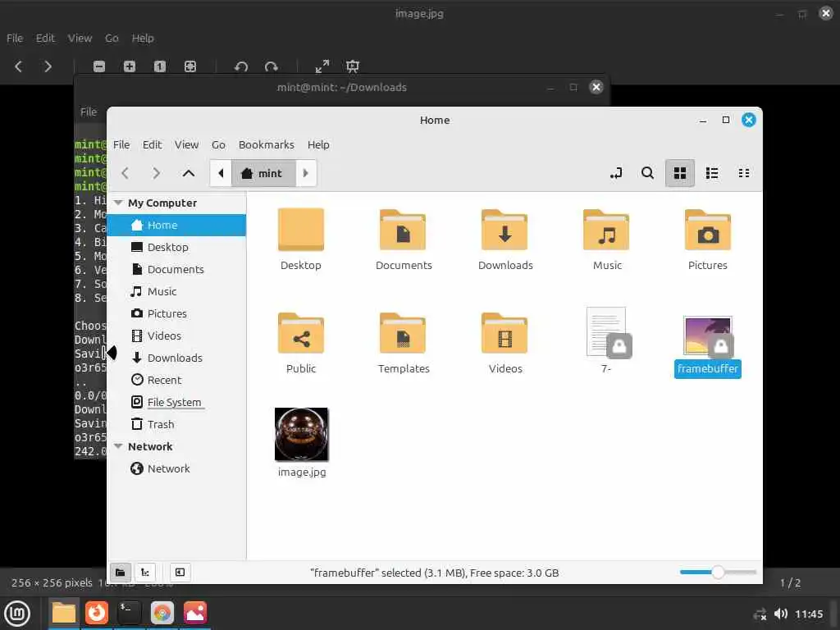Image resolution: width=840 pixels, height=630 pixels.
Task: Select the Videos folder icon
Action: [504, 333]
